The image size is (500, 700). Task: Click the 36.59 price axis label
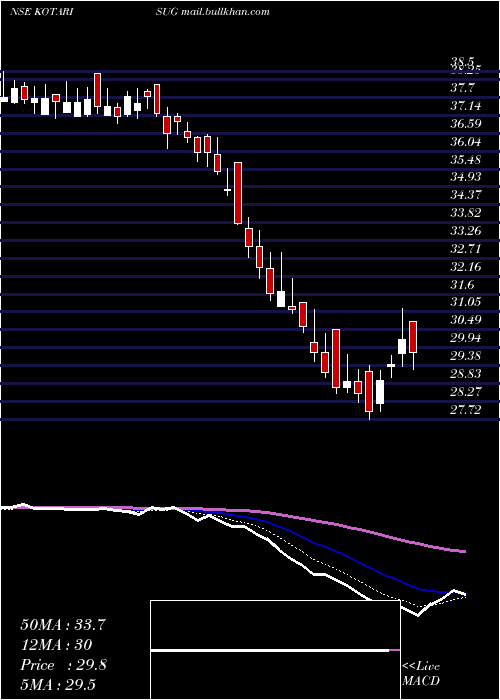point(465,124)
